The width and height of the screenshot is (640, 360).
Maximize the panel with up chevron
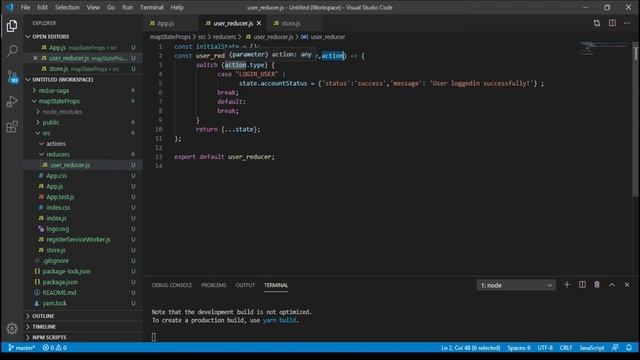click(612, 285)
